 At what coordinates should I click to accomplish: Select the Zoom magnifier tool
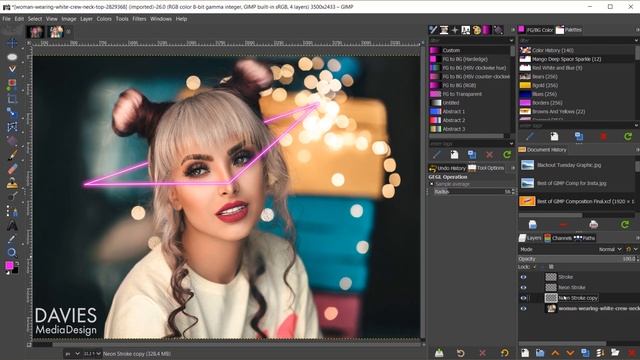coord(12,252)
